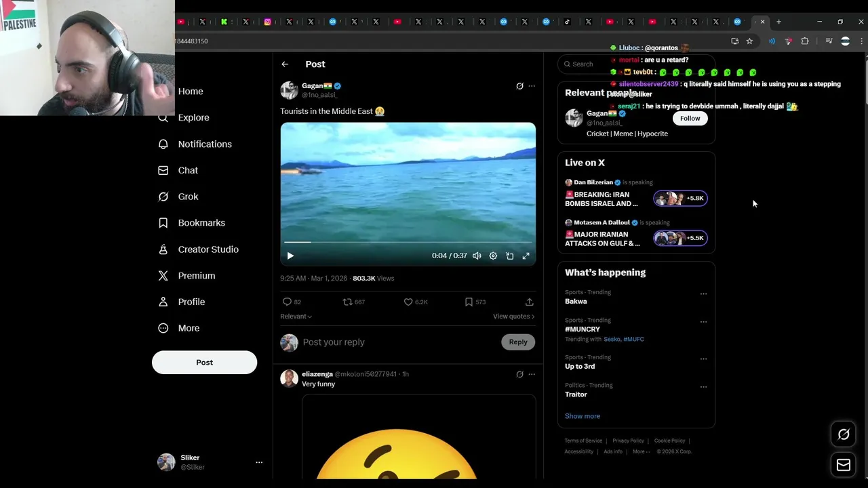The image size is (868, 488).
Task: Click the share icon on post
Action: pyautogui.click(x=529, y=302)
